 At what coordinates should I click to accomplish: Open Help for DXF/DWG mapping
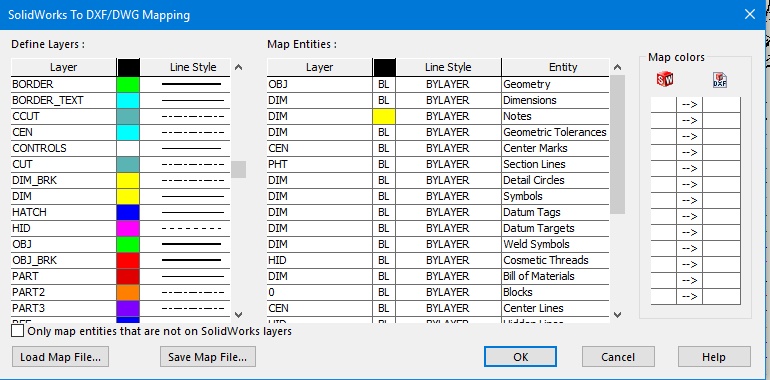[714, 357]
